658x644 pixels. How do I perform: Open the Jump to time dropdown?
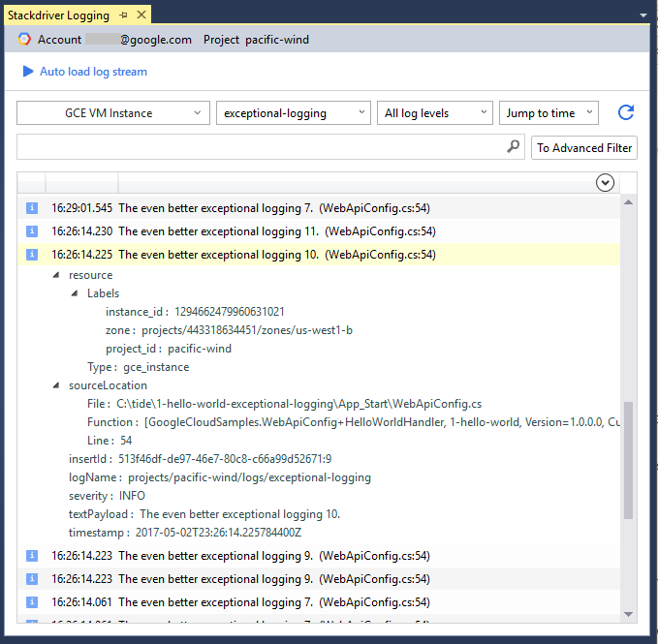(x=549, y=113)
